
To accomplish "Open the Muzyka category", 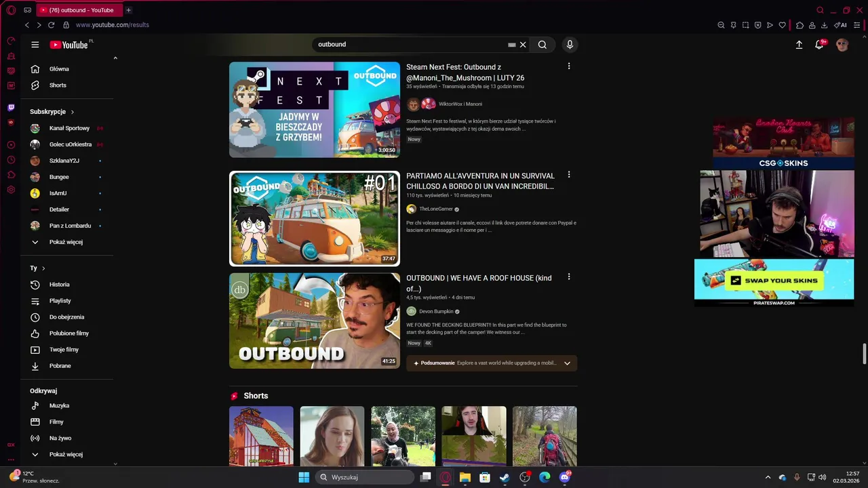I will click(59, 405).
